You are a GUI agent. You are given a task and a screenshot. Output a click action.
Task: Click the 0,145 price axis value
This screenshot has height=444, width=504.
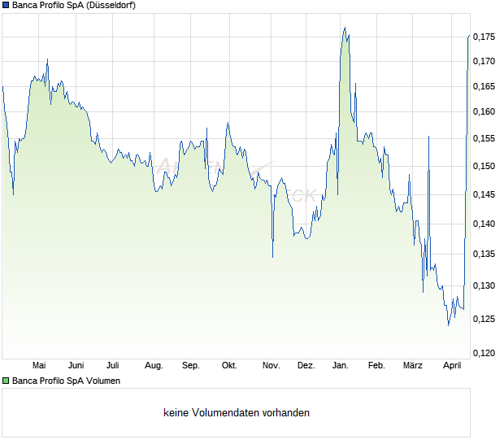click(x=484, y=194)
